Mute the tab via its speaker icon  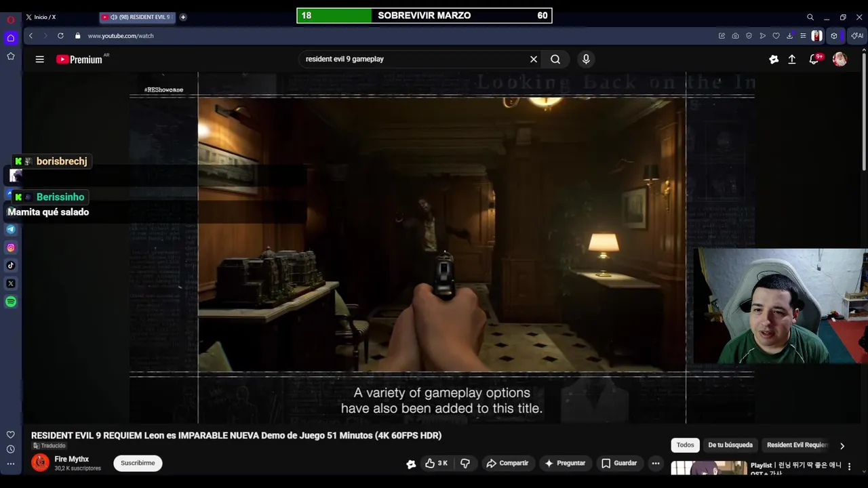tap(113, 17)
